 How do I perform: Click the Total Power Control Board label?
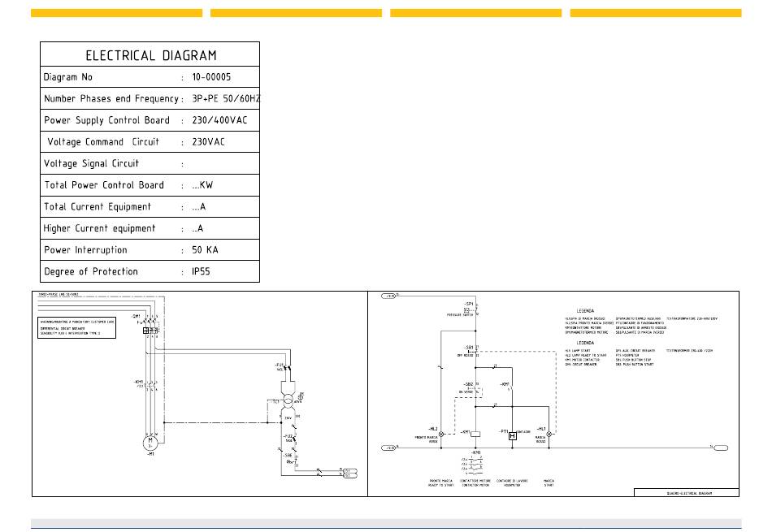point(104,185)
